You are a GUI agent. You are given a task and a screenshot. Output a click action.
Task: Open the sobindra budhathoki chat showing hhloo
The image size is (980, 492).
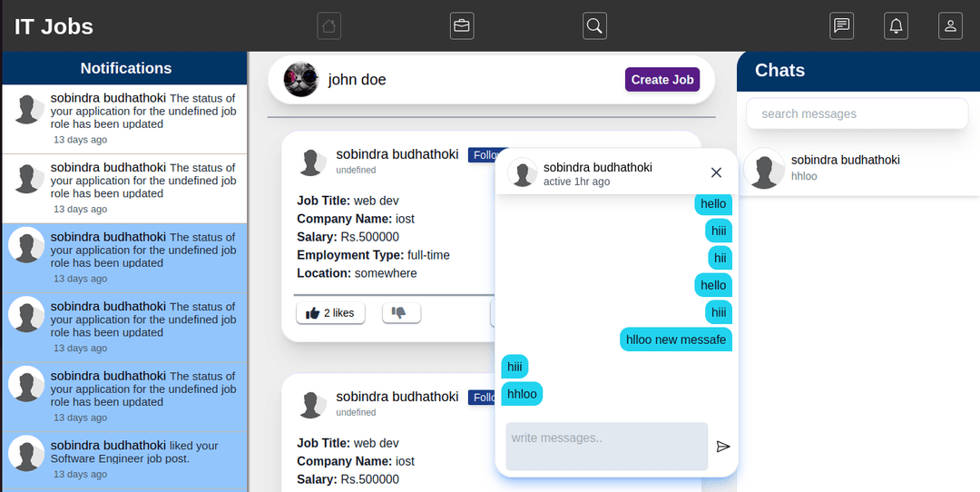click(858, 168)
